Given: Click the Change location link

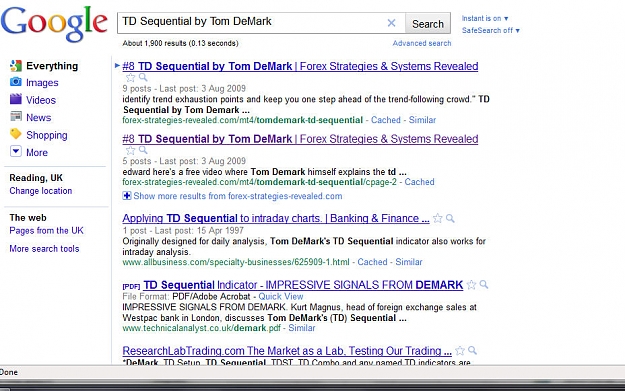Looking at the screenshot, I should pyautogui.click(x=41, y=191).
